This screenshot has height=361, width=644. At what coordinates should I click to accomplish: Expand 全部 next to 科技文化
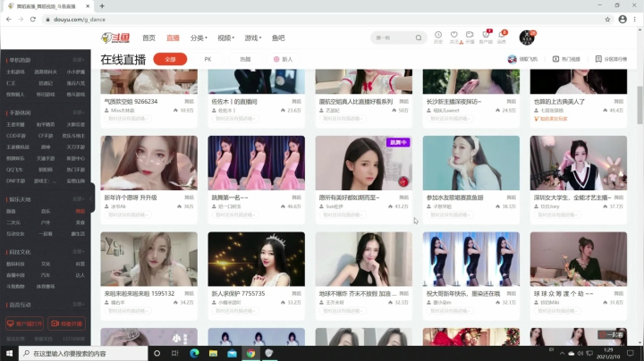(78, 251)
